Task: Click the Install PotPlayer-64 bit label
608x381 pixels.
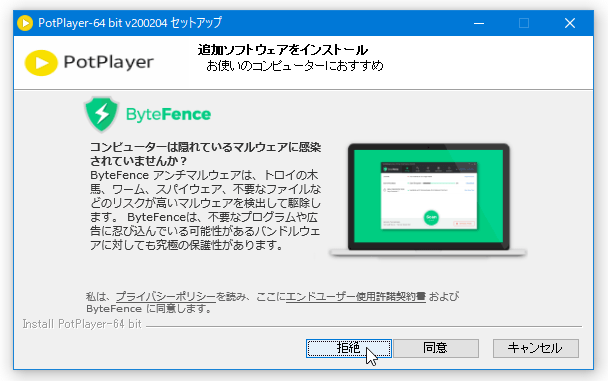Action: pyautogui.click(x=82, y=324)
